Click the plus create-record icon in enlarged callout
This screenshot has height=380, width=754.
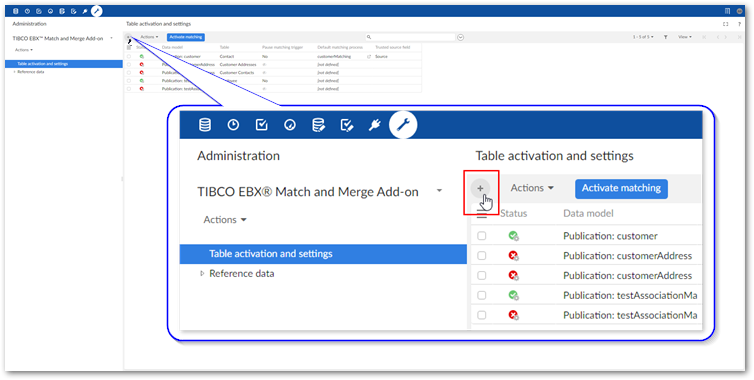480,189
